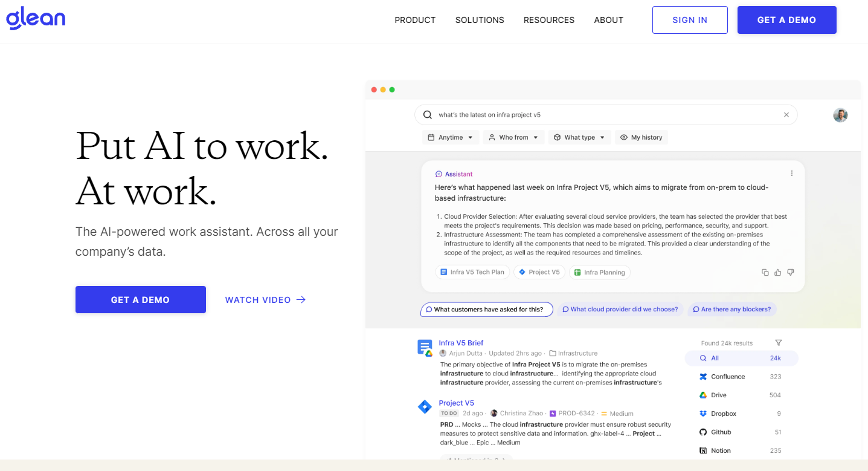
Task: Select "What customers have asked for this?" suggestion
Action: pos(487,310)
